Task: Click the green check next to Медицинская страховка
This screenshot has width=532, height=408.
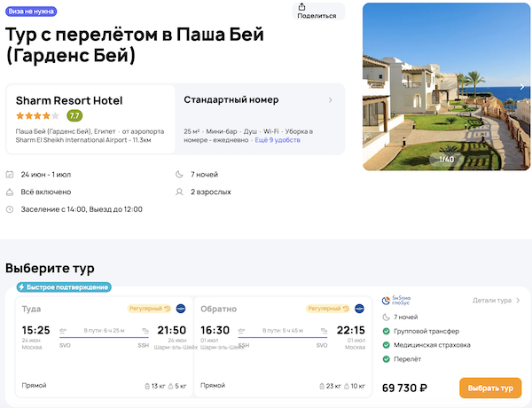Action: click(x=386, y=345)
